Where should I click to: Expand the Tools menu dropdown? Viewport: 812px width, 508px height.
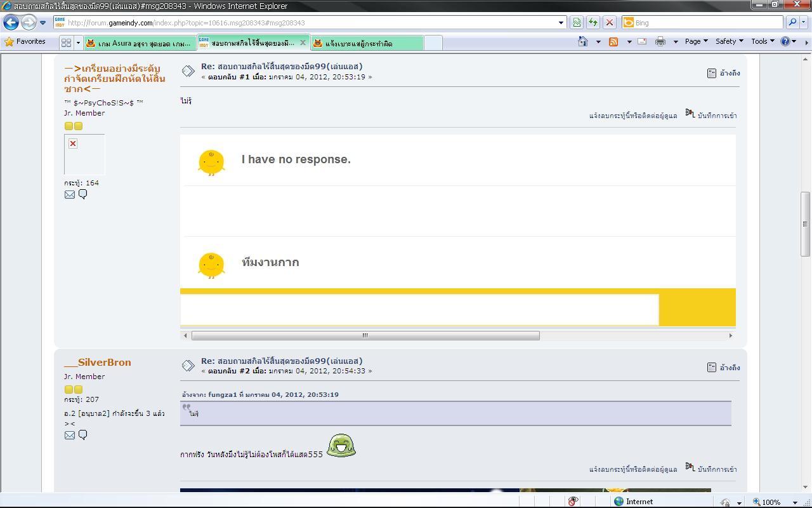point(763,41)
